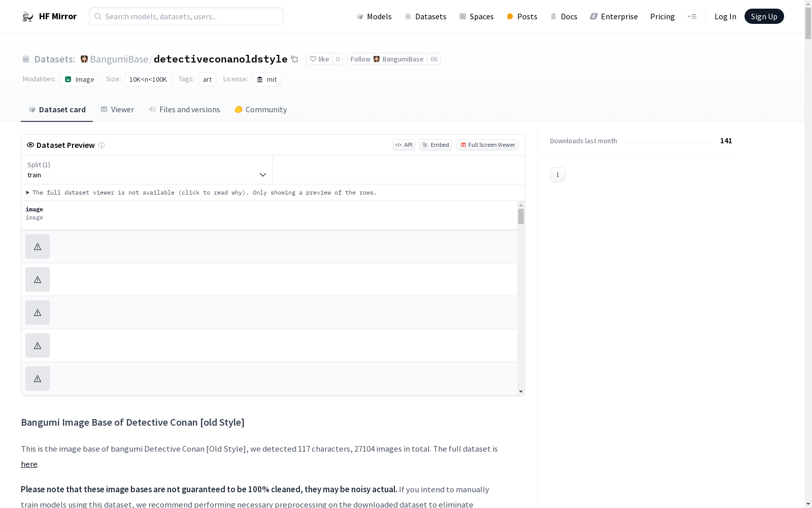This screenshot has width=812, height=508.
Task: Open the Models page
Action: pos(374,16)
